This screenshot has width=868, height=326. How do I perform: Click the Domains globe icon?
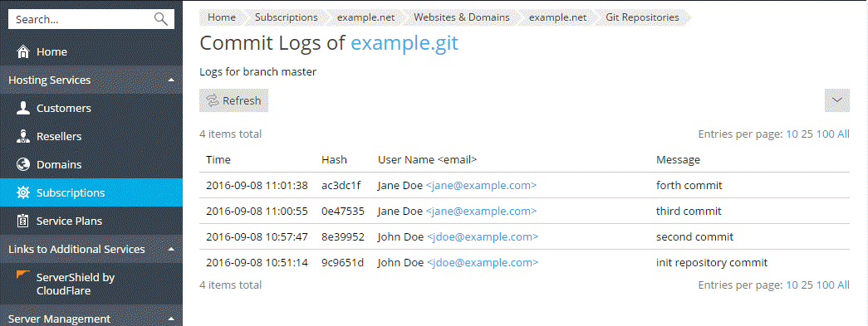pos(23,164)
